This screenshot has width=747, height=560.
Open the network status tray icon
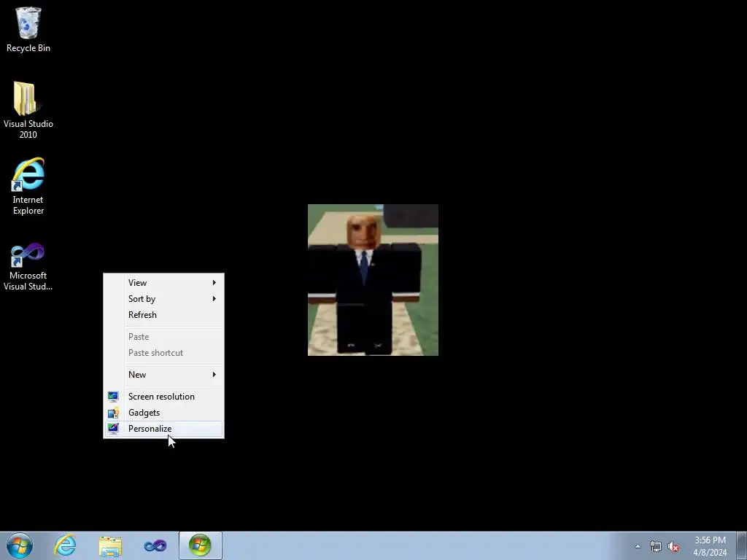pyautogui.click(x=656, y=546)
